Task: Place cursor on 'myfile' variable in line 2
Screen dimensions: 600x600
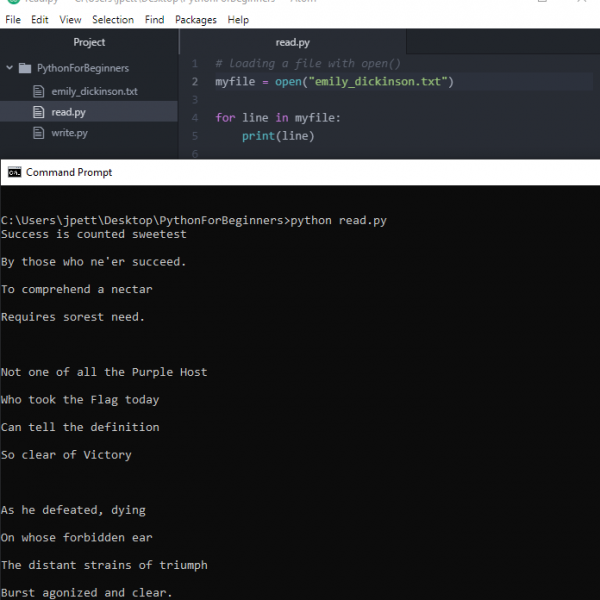Action: click(235, 82)
